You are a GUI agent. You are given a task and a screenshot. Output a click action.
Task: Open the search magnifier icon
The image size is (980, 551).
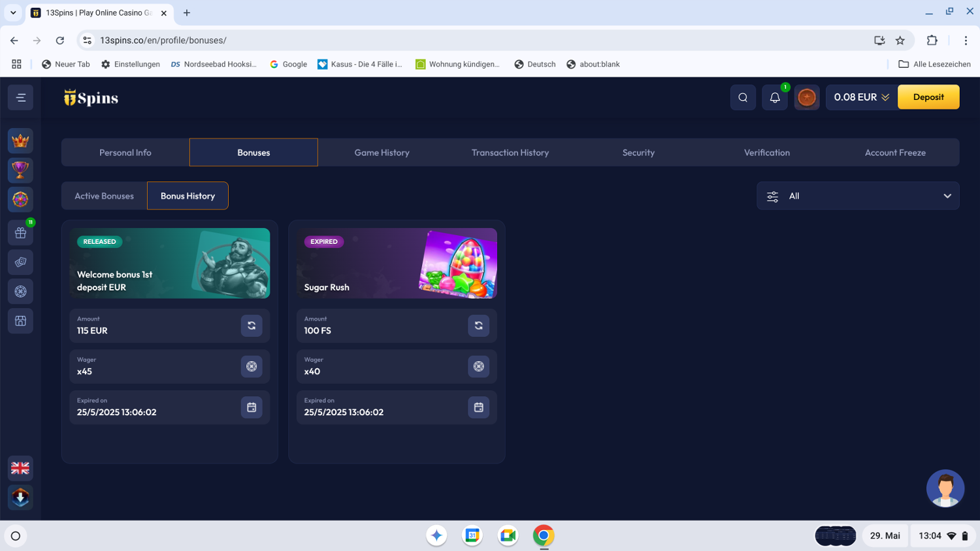[743, 97]
